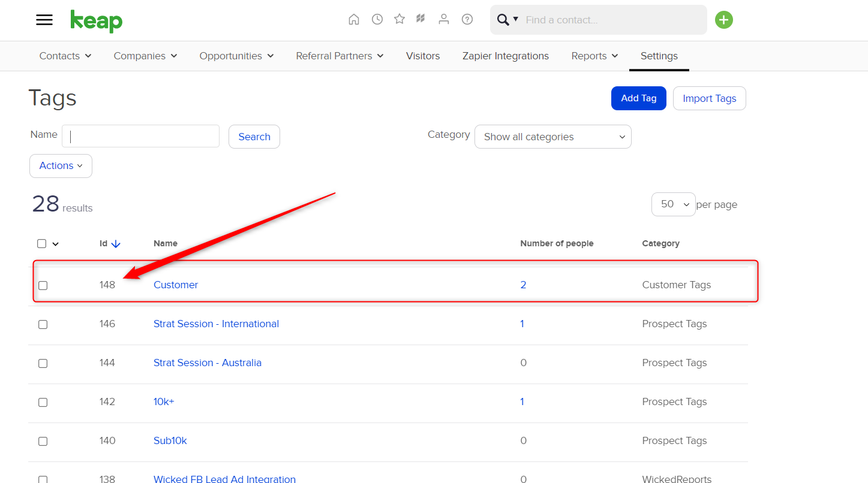This screenshot has width=868, height=483.
Task: Click the green plus add button
Action: (724, 20)
